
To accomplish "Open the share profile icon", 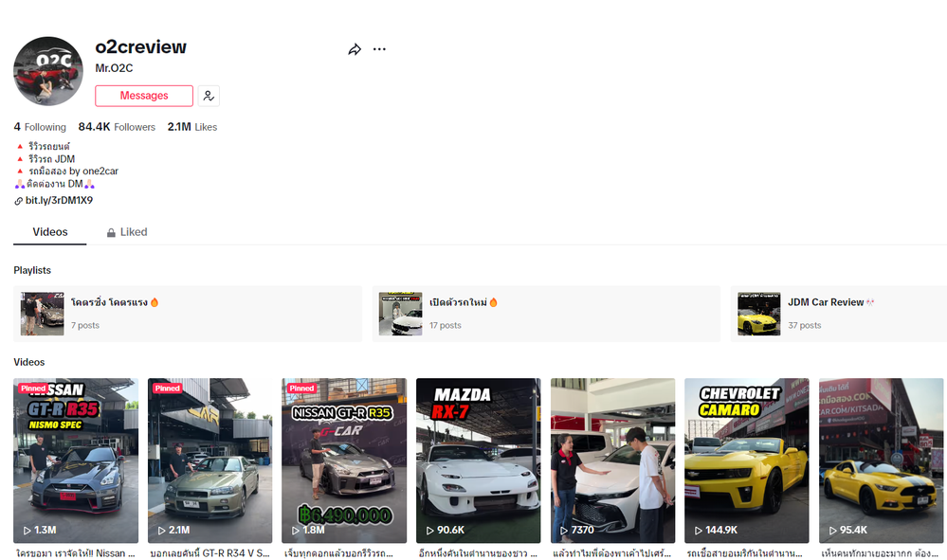I will [x=355, y=48].
